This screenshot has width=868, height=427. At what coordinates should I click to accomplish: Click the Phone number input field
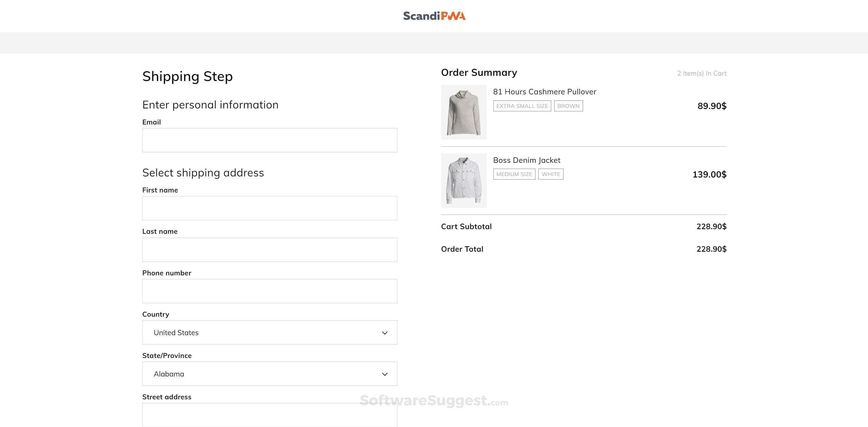270,291
